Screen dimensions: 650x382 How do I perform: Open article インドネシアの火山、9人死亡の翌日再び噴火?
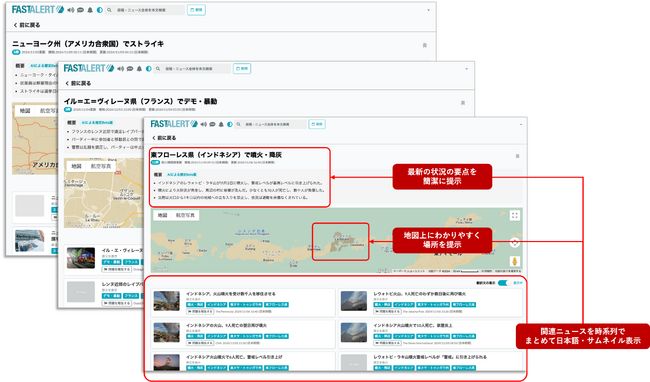tap(226, 326)
